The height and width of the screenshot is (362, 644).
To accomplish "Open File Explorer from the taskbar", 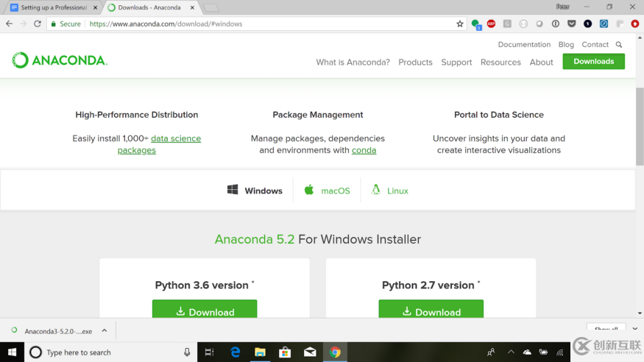I will point(260,352).
